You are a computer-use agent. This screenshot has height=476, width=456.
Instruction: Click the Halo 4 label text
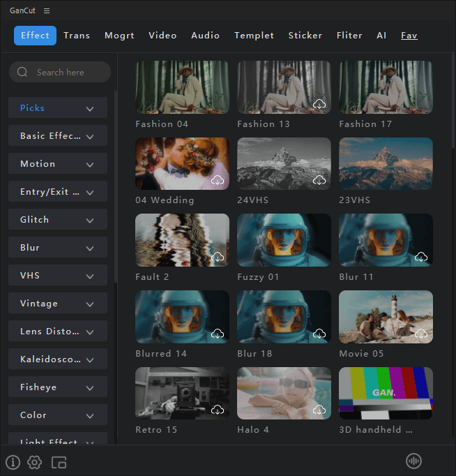point(253,430)
